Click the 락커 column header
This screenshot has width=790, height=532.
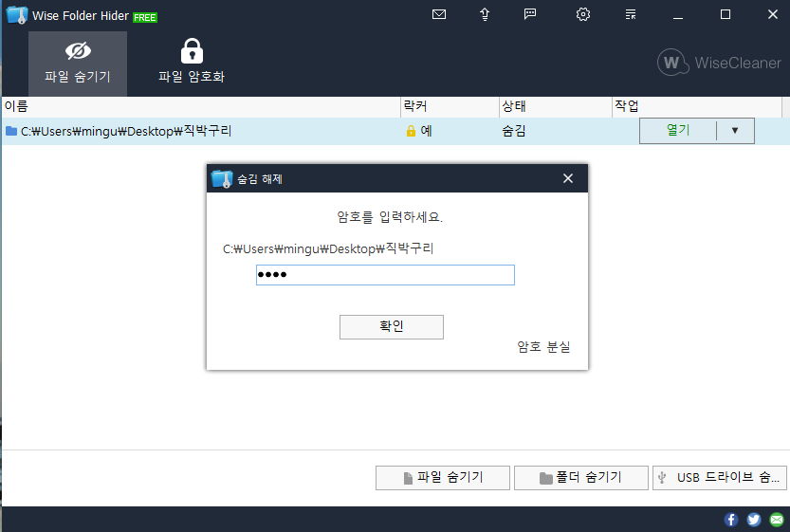(450, 106)
